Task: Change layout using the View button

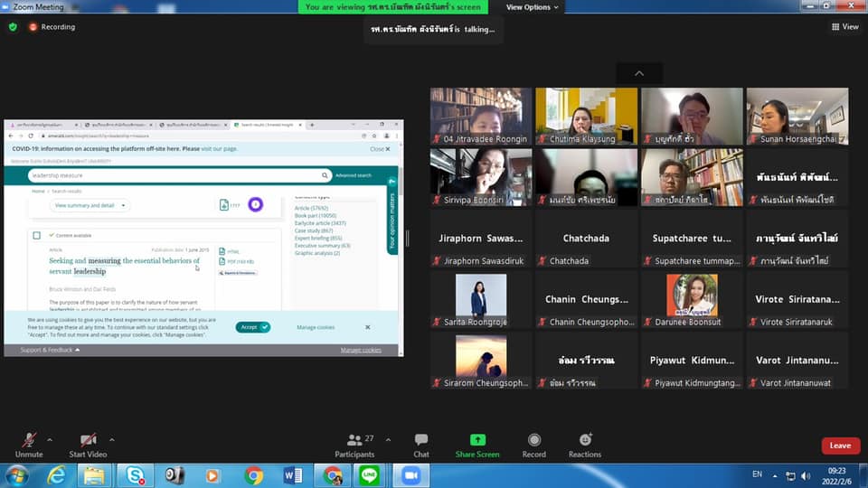Action: coord(844,27)
